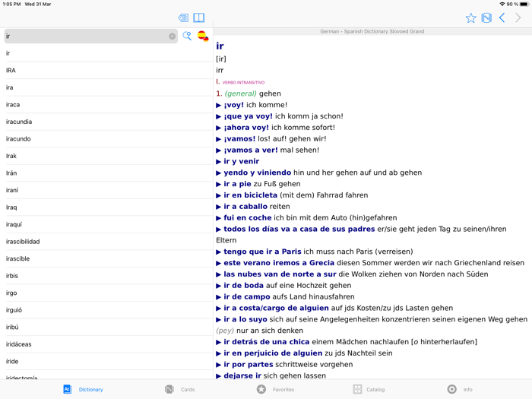The height and width of the screenshot is (399, 532).
Task: Click the dictionary title 'German - Spanish Dictionary Slovoed Grand'
Action: [372, 31]
